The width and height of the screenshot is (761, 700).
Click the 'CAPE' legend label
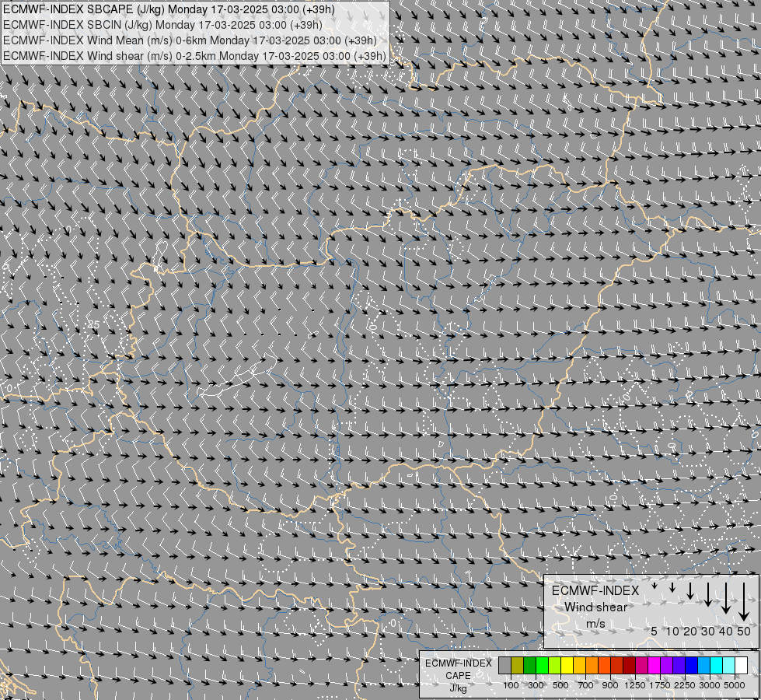[x=458, y=676]
